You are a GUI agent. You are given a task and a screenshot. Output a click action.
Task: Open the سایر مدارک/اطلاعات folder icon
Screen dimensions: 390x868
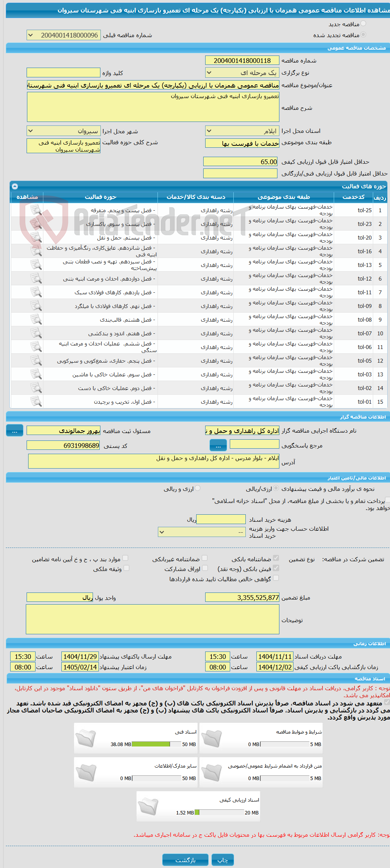(x=86, y=772)
